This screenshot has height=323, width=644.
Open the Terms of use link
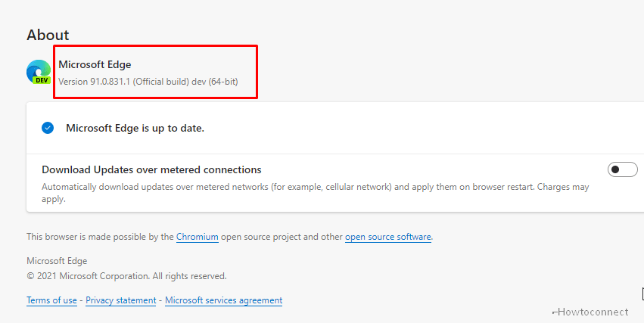click(51, 300)
